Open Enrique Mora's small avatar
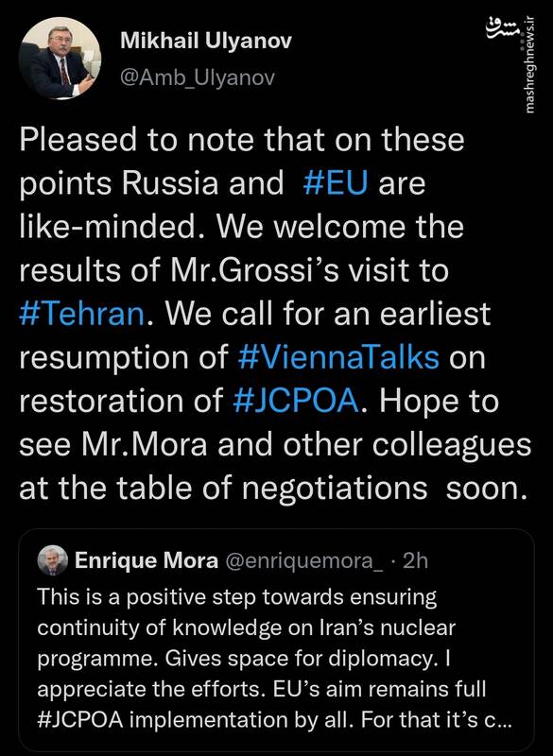This screenshot has height=756, width=553. 53,560
